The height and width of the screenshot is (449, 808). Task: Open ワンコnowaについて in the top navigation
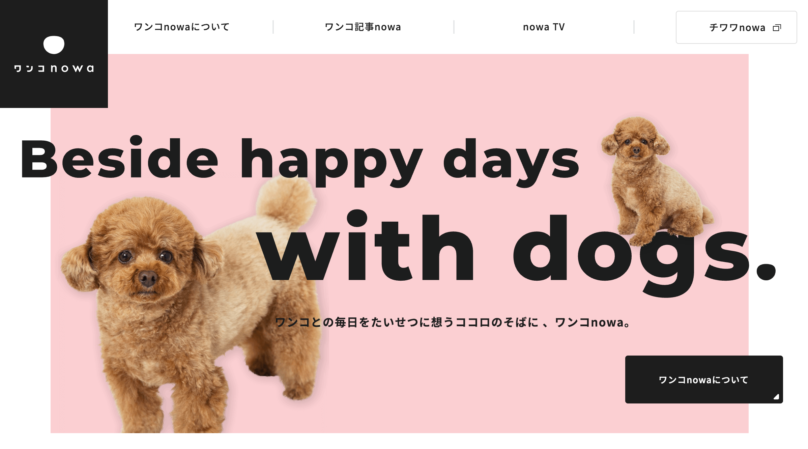pos(181,27)
